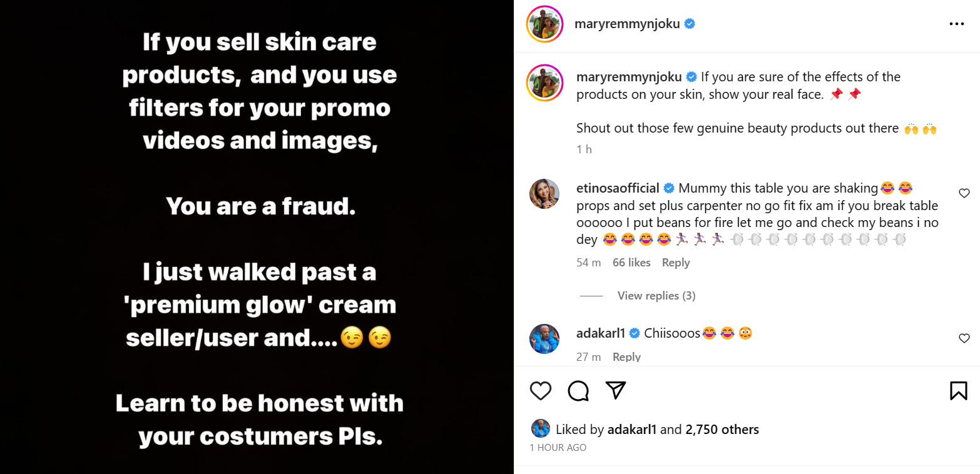
Task: Open comments via speech bubble icon
Action: pyautogui.click(x=578, y=391)
